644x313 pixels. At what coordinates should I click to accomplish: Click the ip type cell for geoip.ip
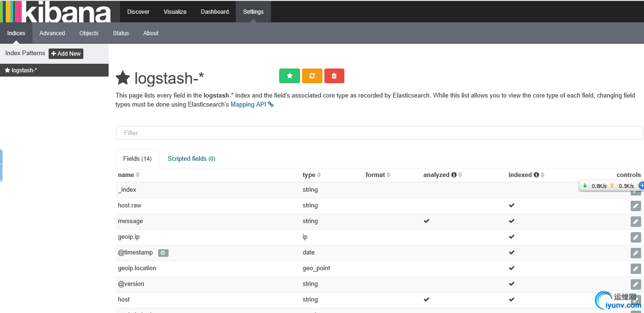(x=305, y=237)
